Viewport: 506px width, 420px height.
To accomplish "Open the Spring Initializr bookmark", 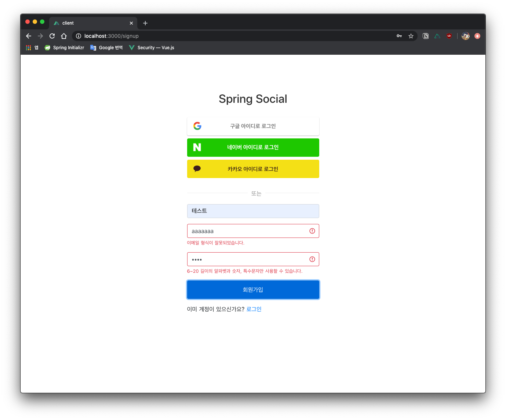I will (64, 48).
